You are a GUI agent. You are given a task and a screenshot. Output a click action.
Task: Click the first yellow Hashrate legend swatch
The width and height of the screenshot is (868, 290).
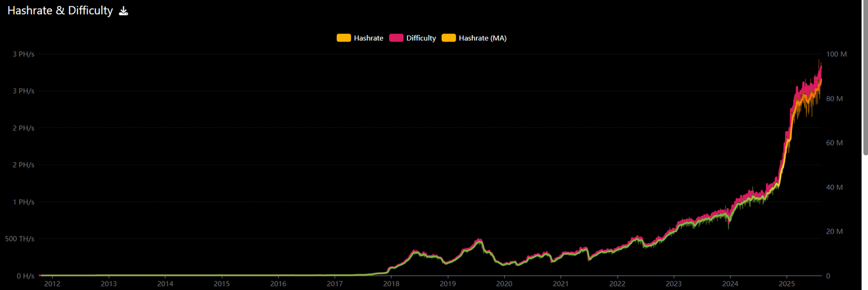point(344,38)
